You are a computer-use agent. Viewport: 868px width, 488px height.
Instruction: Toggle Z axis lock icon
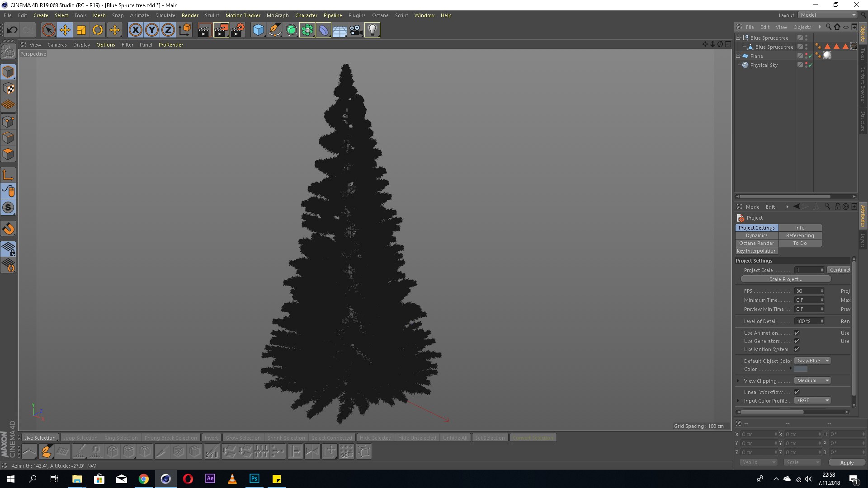tap(168, 30)
